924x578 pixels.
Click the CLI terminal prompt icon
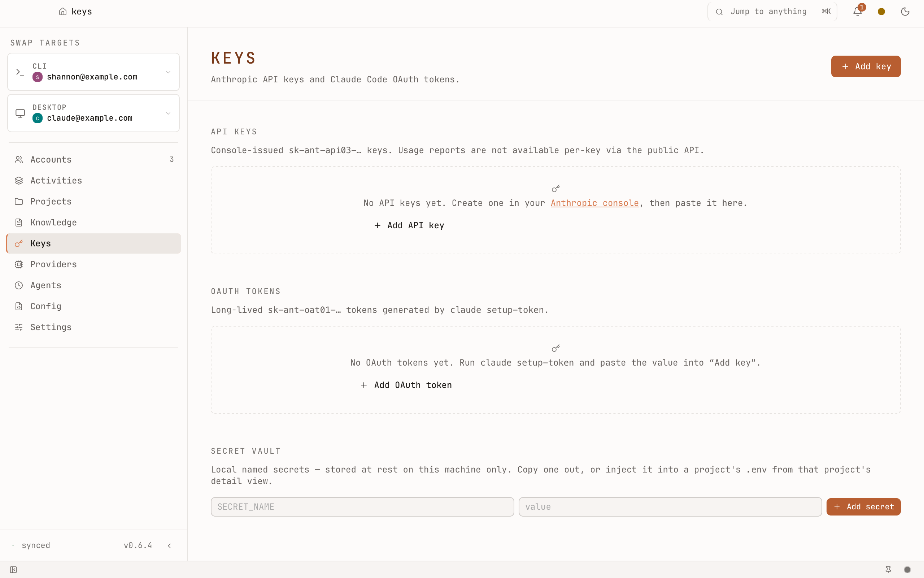[20, 72]
